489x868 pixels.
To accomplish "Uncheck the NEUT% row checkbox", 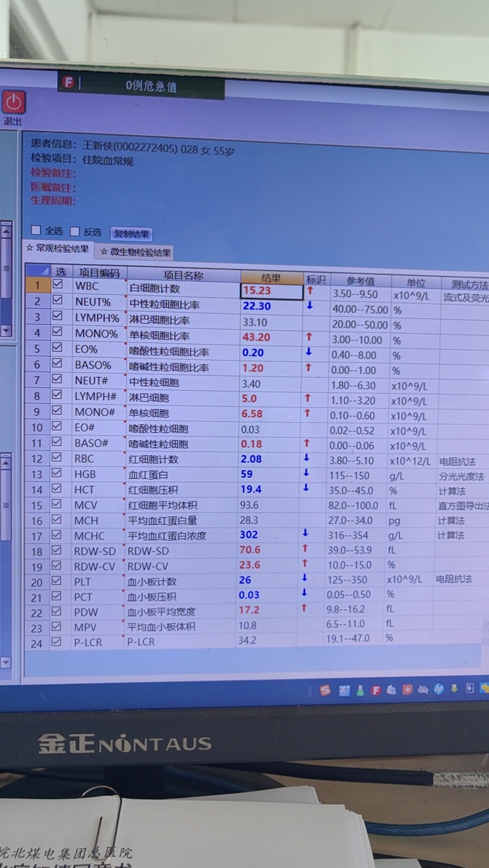I will [x=58, y=299].
